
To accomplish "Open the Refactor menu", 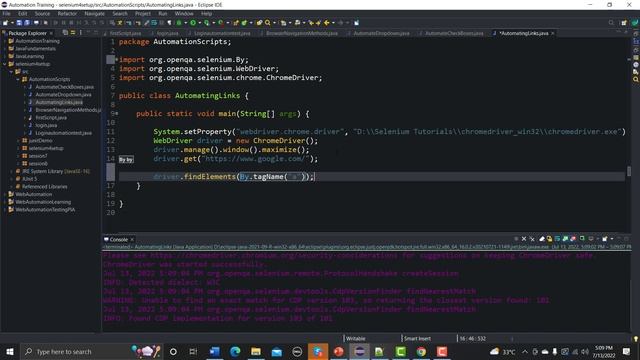I will pyautogui.click(x=67, y=13).
